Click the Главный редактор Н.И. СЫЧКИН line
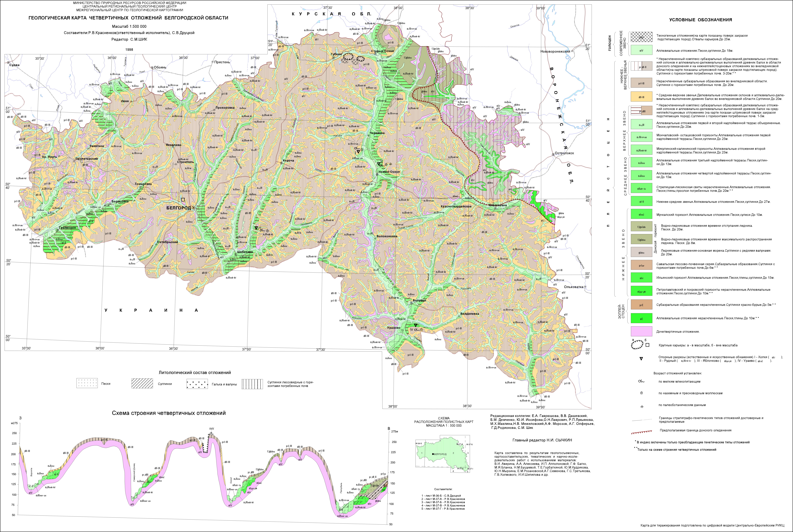 542,440
